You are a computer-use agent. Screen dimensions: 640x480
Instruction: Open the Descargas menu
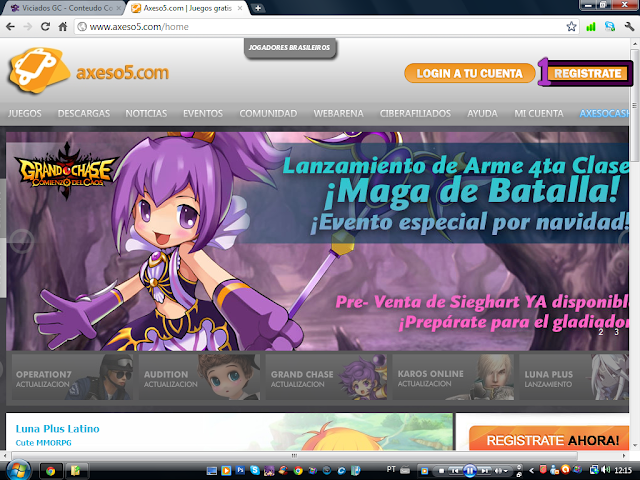tap(84, 113)
